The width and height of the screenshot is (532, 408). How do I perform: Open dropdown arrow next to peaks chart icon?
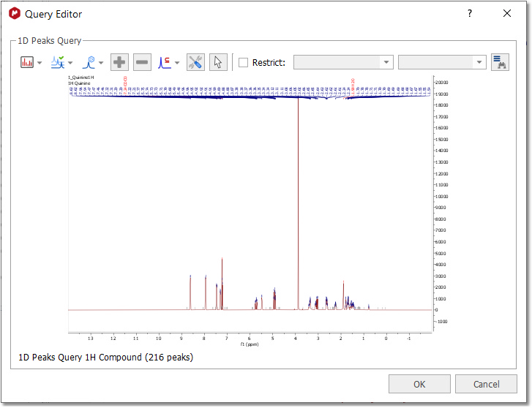40,63
